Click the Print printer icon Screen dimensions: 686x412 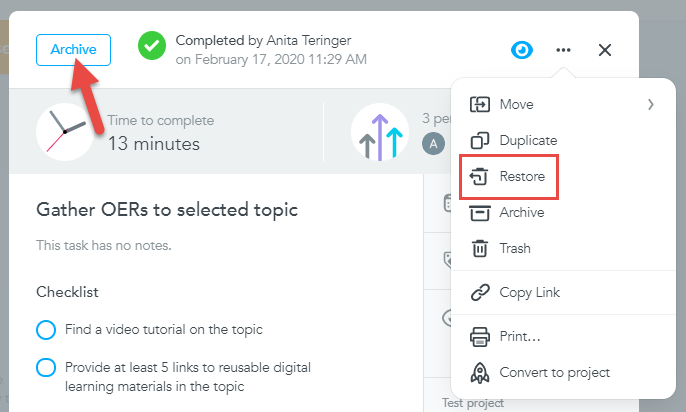click(480, 337)
